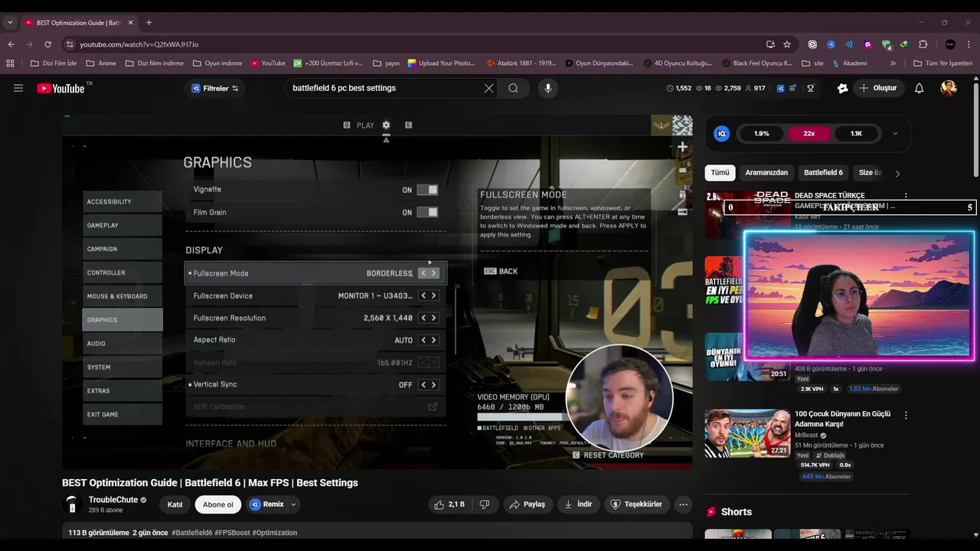Click the Katıl join button
The width and height of the screenshot is (980, 551).
175,504
